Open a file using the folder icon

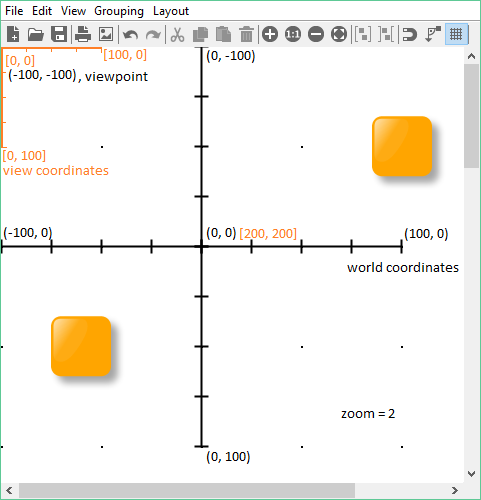click(x=36, y=34)
